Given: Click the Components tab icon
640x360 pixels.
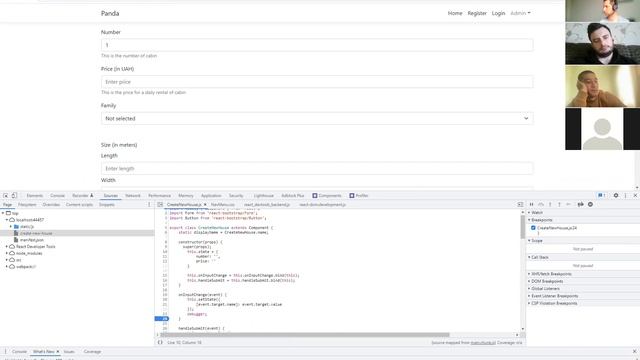Looking at the screenshot, I should pos(315,196).
